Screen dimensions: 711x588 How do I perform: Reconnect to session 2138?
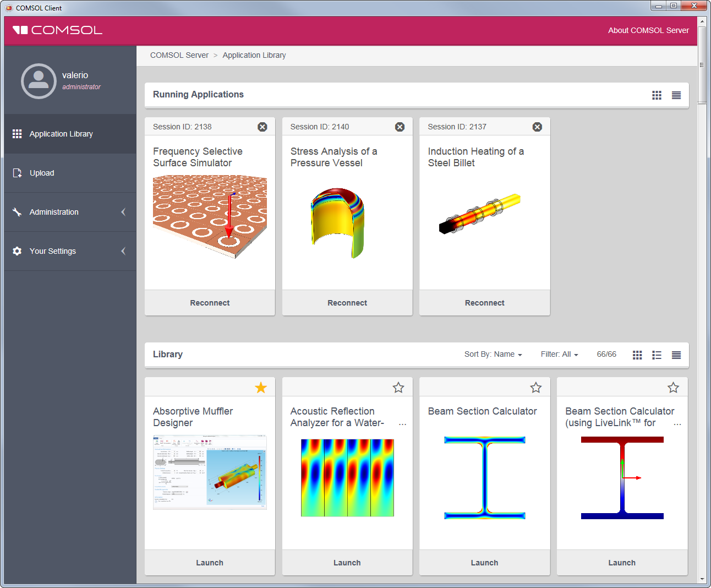pos(210,302)
